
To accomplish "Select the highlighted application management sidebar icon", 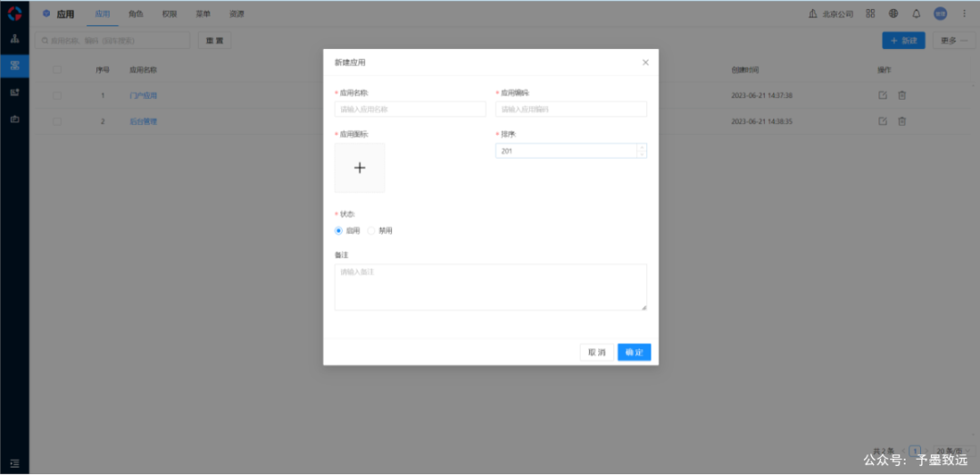I will pos(15,65).
